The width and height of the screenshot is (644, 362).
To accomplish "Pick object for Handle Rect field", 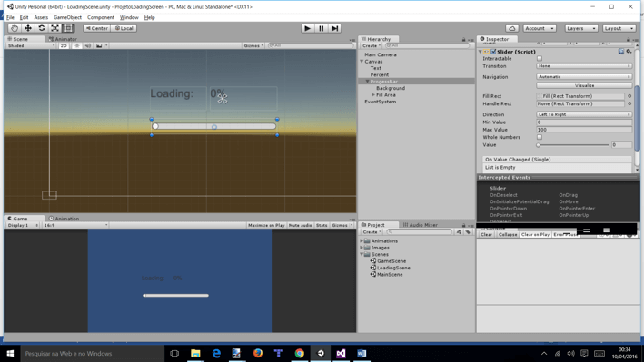I will coord(629,103).
